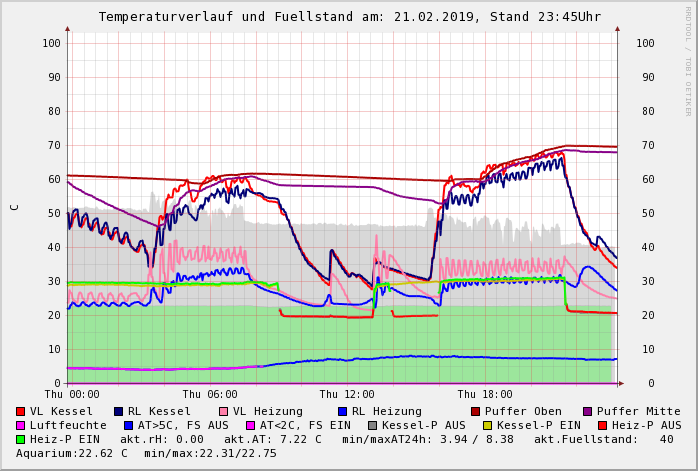The image size is (698, 471).
Task: Click the Thu 00:00 time axis label
Action: [x=72, y=395]
